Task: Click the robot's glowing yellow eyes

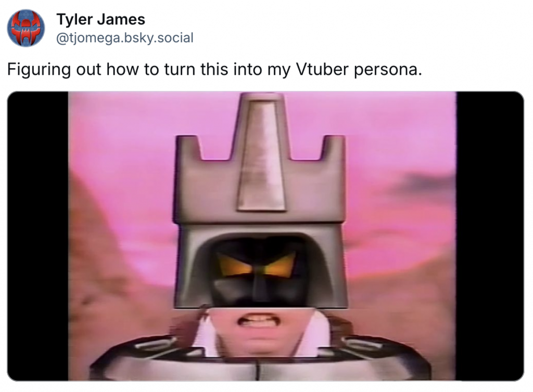Action: coord(256,265)
